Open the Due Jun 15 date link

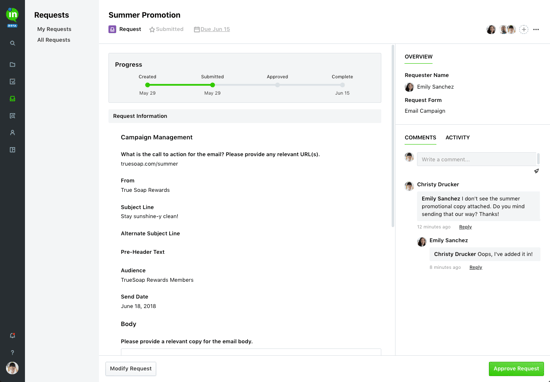tap(215, 29)
